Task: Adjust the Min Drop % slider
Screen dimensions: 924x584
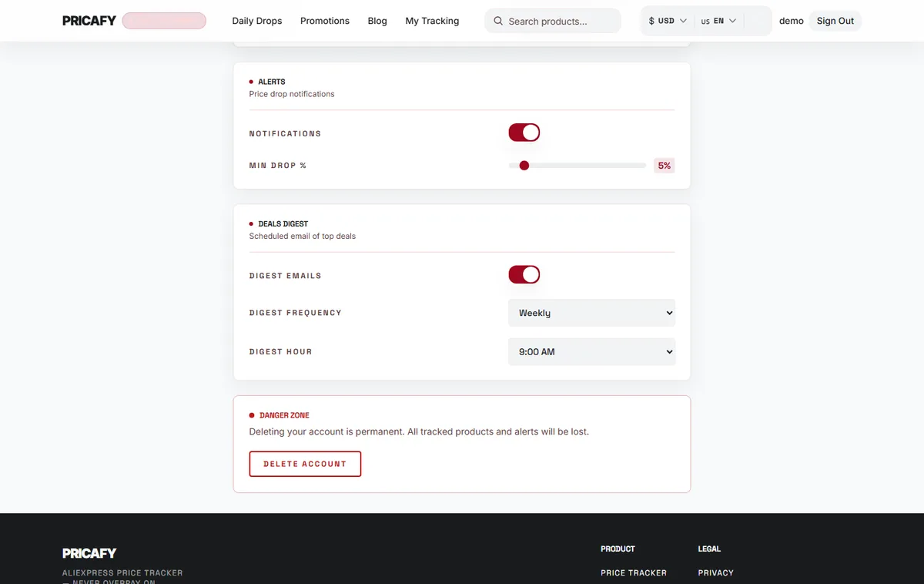Action: (x=577, y=165)
